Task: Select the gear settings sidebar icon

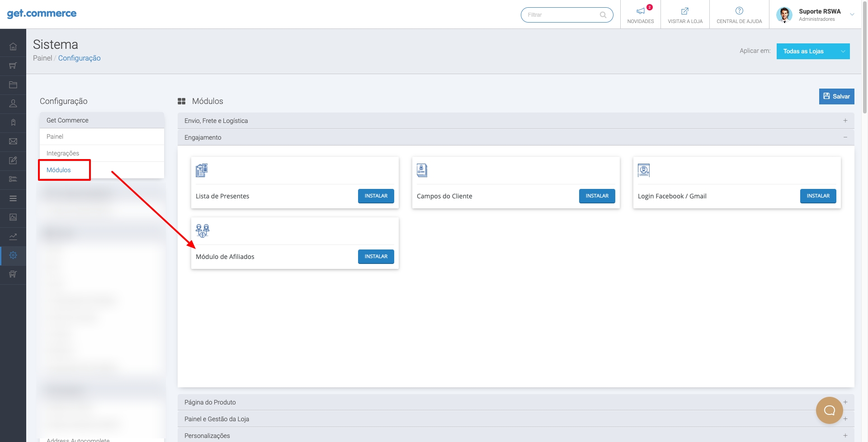Action: tap(13, 255)
